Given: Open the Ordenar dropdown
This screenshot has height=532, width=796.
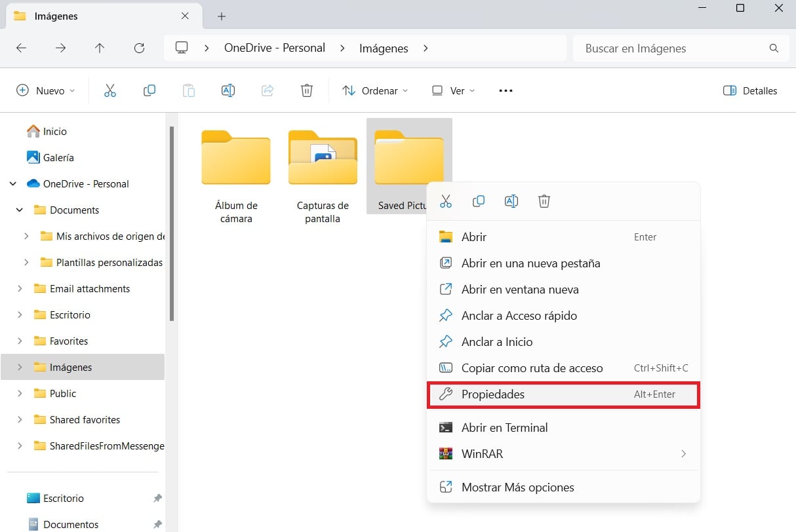Looking at the screenshot, I should (x=375, y=91).
